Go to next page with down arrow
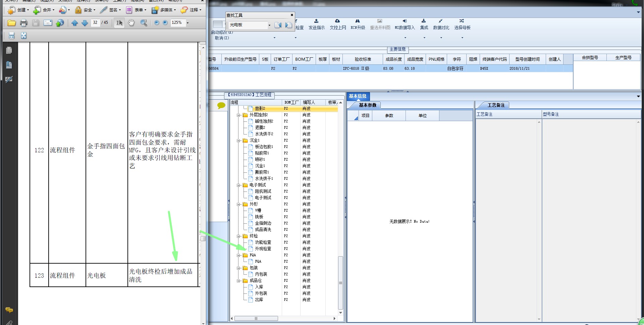644x325 pixels. click(x=85, y=23)
